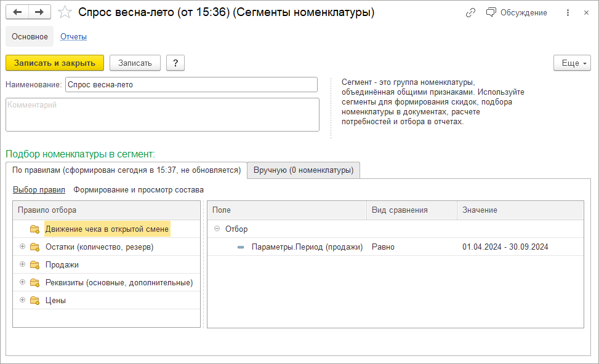This screenshot has height=364, width=599.
Task: Click the filter item icon beside Параметры.Период
Action: click(239, 247)
